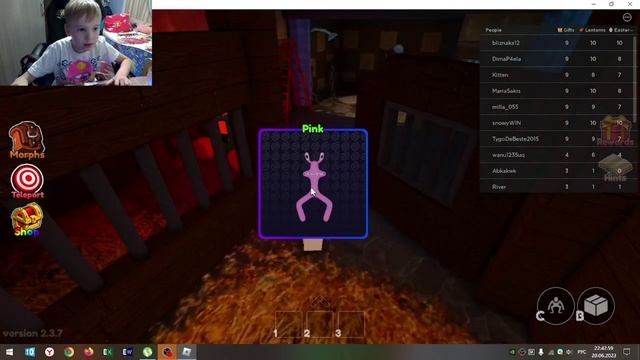Select player snowyWIN in leaderboard

[557, 122]
